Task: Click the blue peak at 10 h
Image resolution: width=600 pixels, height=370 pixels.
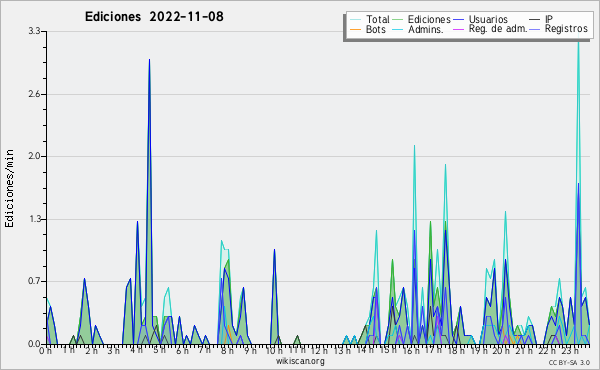Action: click(274, 251)
